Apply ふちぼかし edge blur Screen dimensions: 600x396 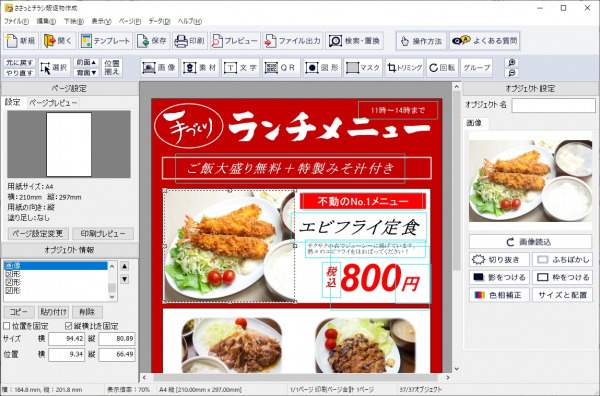(x=562, y=260)
